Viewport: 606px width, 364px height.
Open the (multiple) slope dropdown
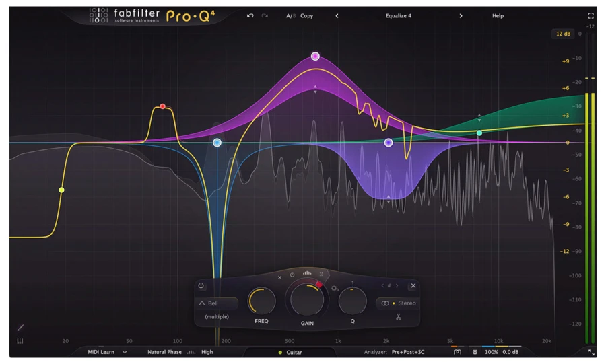[217, 316]
